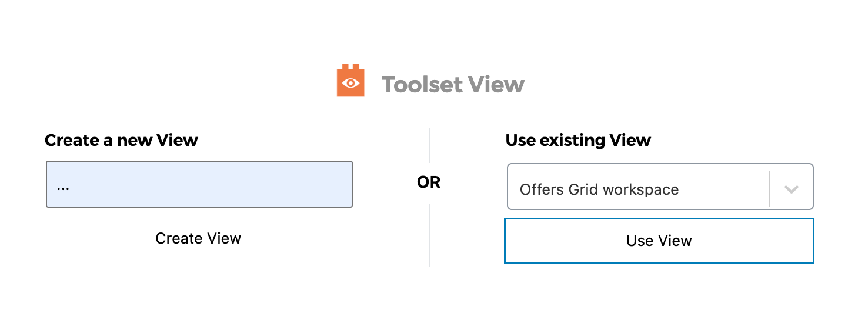Screen dimensions: 868x313
Task: Click the eye symbol inside orange logo
Action: [350, 83]
